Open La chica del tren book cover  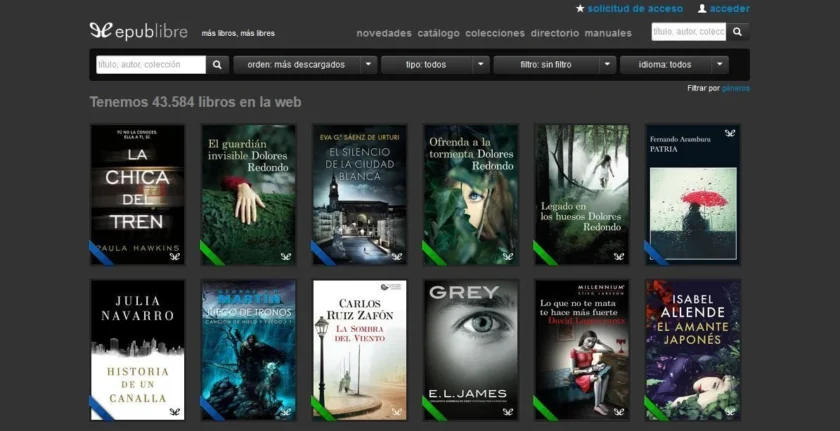[x=137, y=195]
